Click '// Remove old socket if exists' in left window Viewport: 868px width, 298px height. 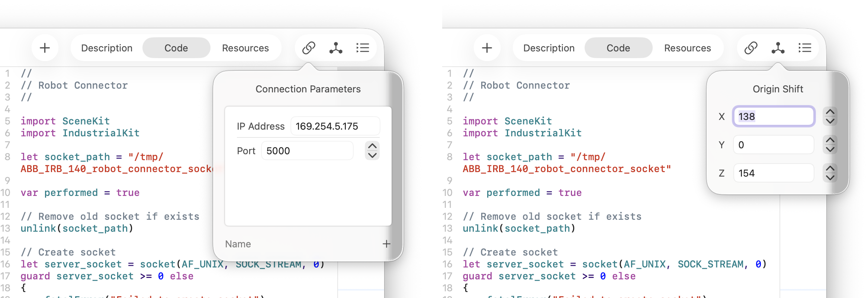tap(110, 216)
